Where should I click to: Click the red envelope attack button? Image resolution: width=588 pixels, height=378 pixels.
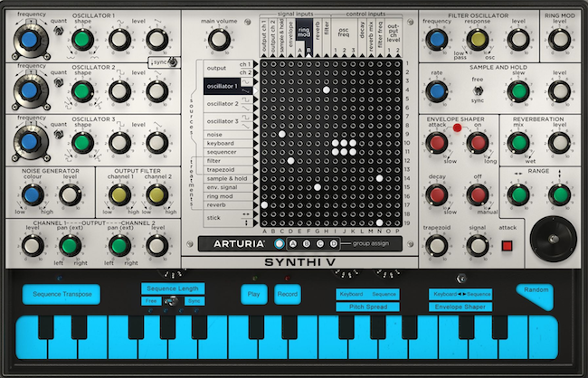coord(507,245)
